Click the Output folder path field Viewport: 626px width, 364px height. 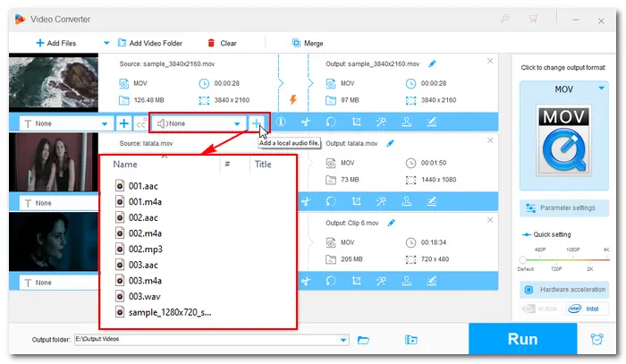coord(211,340)
